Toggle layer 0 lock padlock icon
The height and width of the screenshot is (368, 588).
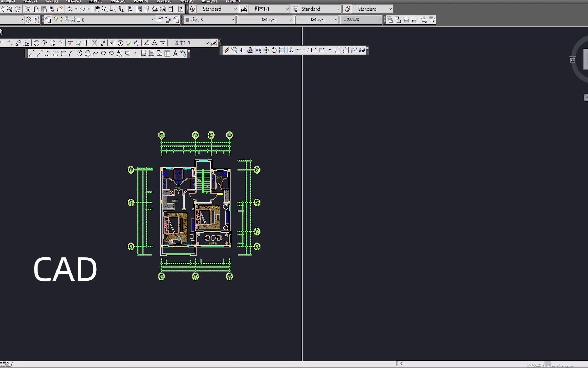[x=73, y=20]
